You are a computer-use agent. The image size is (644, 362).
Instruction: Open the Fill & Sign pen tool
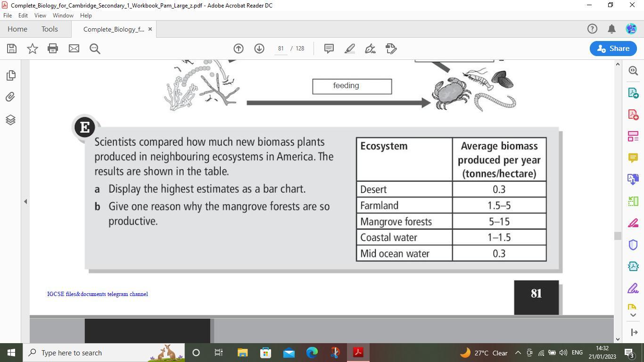pyautogui.click(x=370, y=49)
